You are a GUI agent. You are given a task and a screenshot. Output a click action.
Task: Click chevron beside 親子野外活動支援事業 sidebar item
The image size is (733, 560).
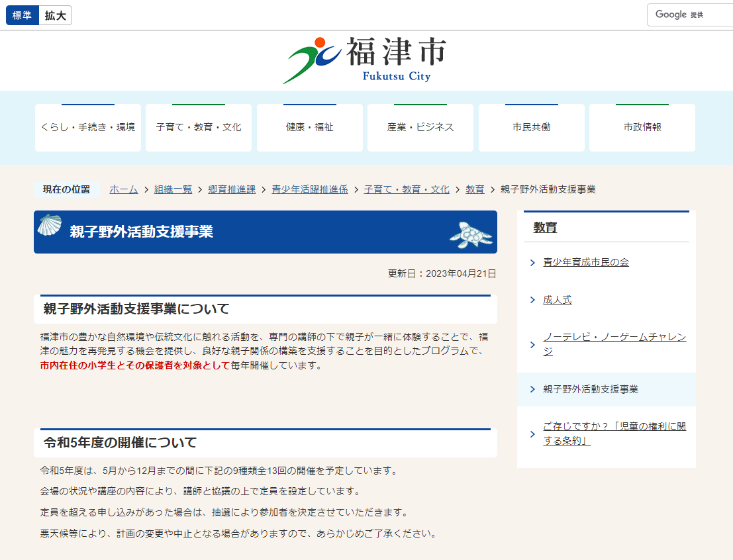(533, 389)
